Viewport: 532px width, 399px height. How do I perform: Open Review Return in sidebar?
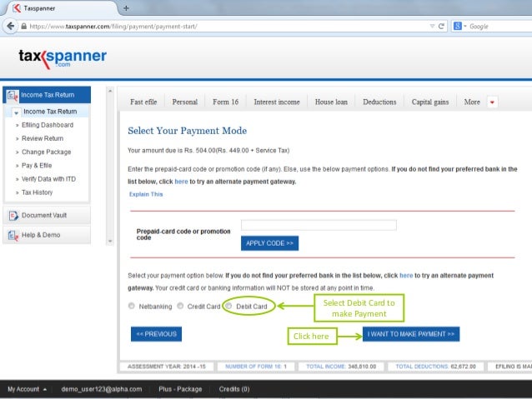pos(43,138)
